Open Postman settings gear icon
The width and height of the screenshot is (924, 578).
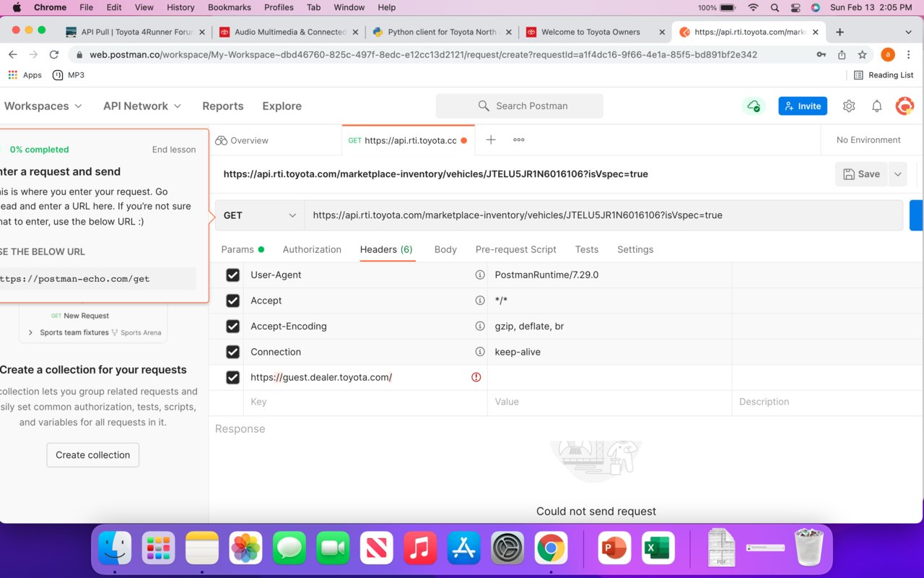(849, 106)
